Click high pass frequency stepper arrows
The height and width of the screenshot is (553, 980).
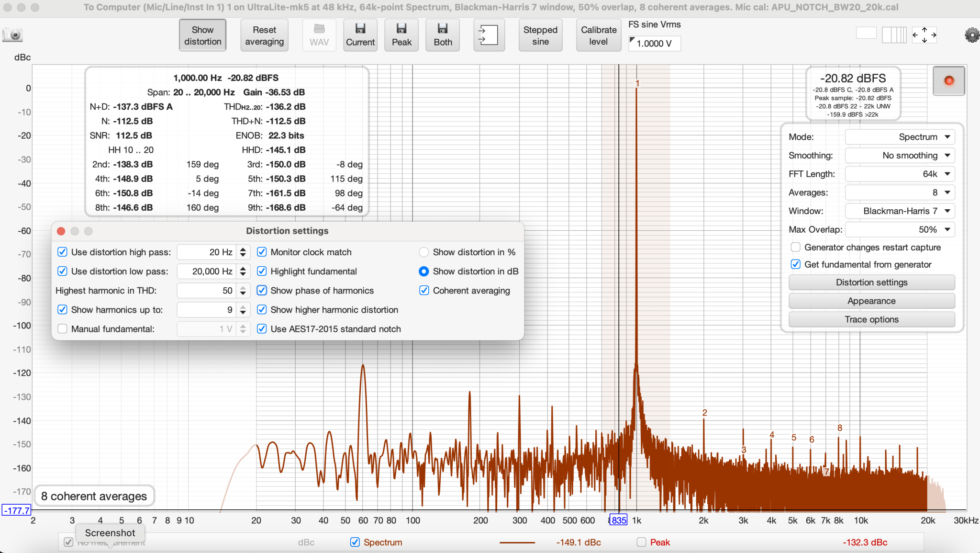(x=243, y=252)
